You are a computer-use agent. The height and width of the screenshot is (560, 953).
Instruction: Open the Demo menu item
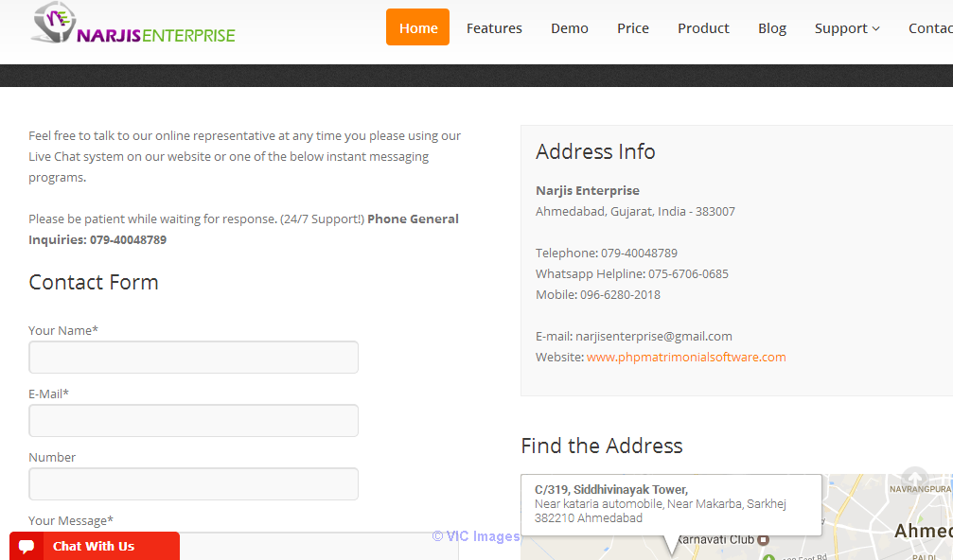[570, 28]
